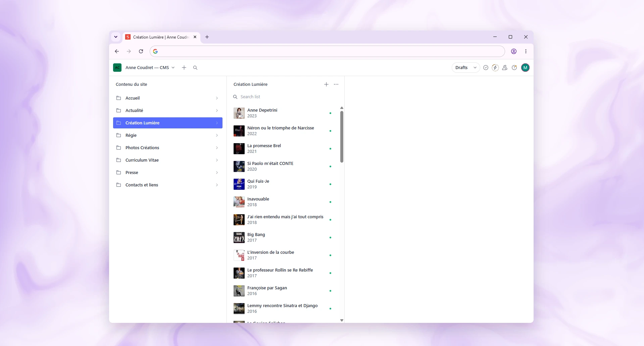The width and height of the screenshot is (644, 346).
Task: Show the user presence icon menu
Action: click(505, 68)
